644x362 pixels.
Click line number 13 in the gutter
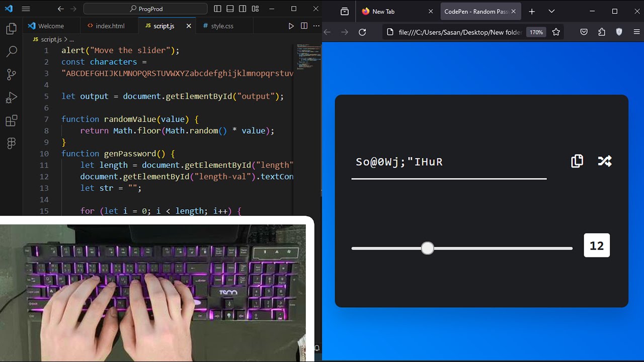click(x=44, y=188)
